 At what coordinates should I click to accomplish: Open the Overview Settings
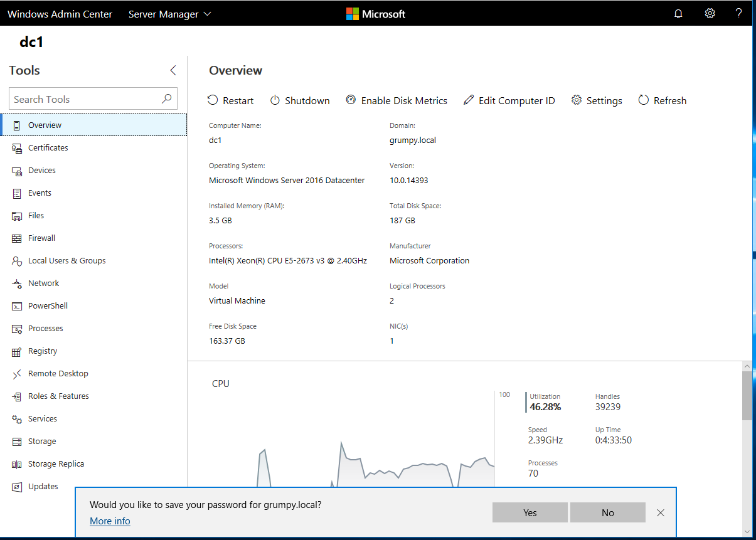tap(597, 100)
